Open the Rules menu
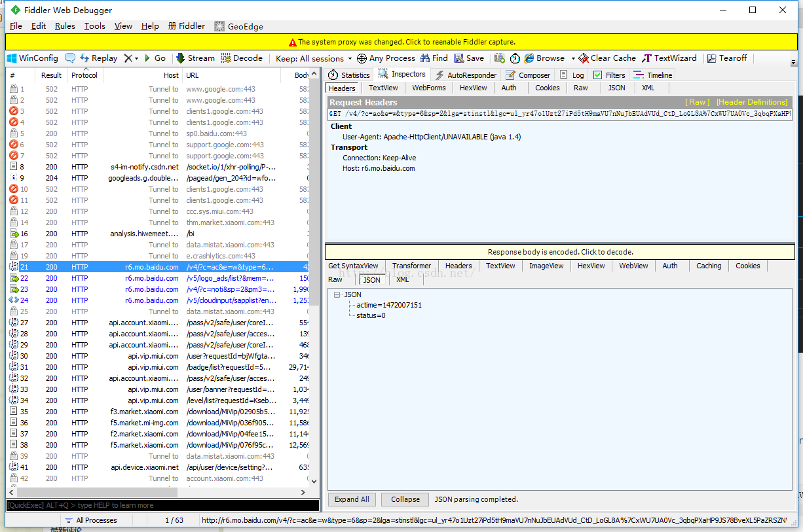 [65, 26]
